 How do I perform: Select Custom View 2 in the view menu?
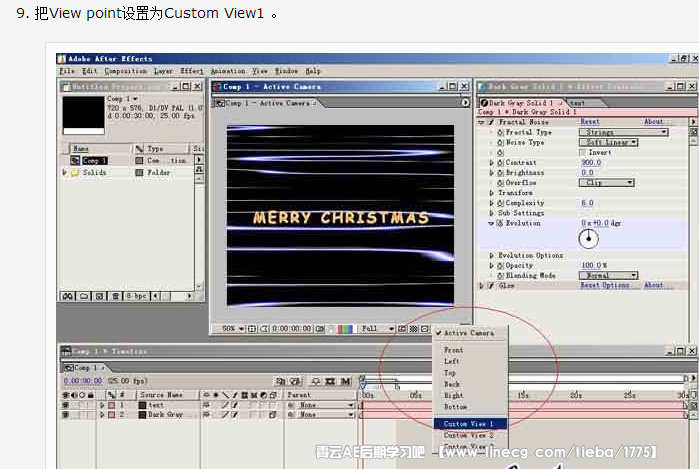pyautogui.click(x=470, y=435)
